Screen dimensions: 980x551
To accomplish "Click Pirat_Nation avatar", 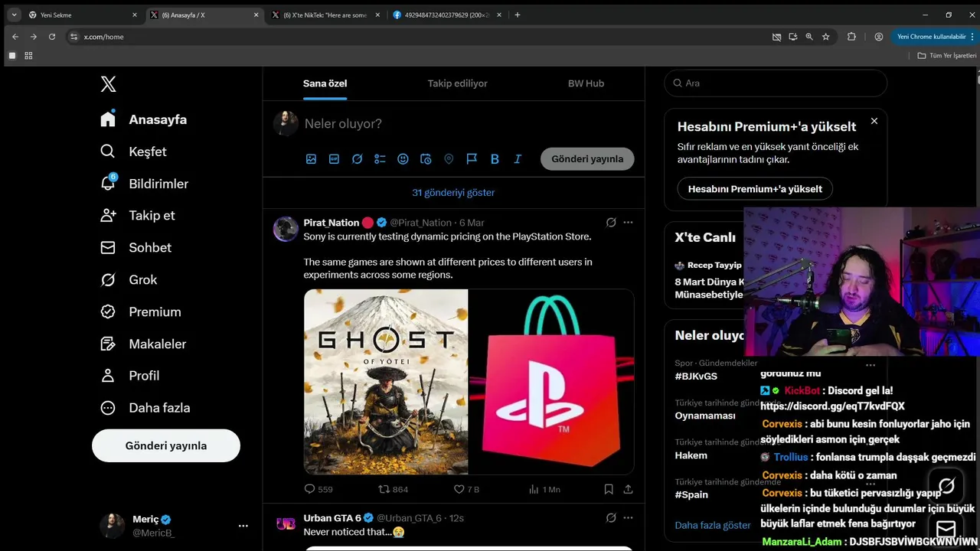I will [286, 229].
